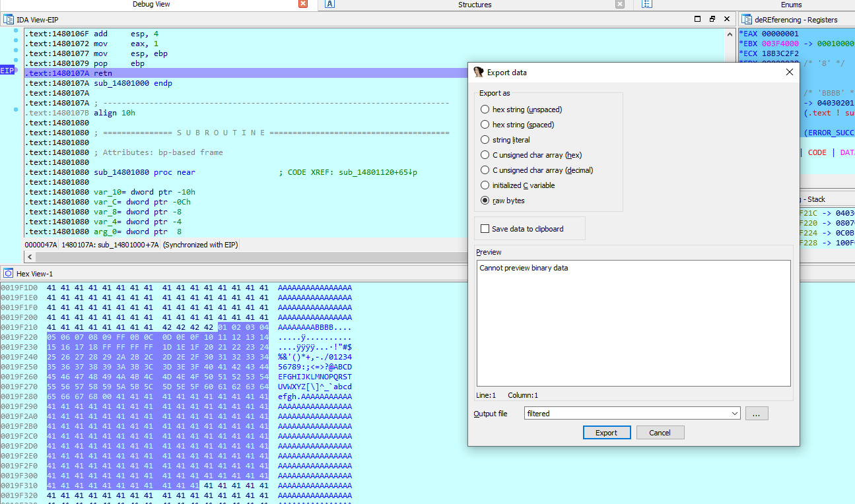Close the Export data dialog
The image size is (855, 504).
789,72
